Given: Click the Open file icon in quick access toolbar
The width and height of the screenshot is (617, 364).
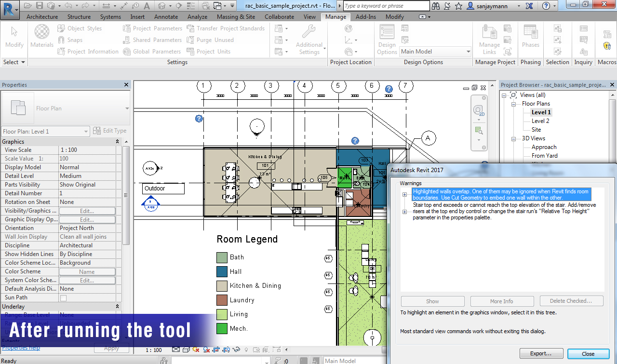Looking at the screenshot, I should pyautogui.click(x=27, y=6).
